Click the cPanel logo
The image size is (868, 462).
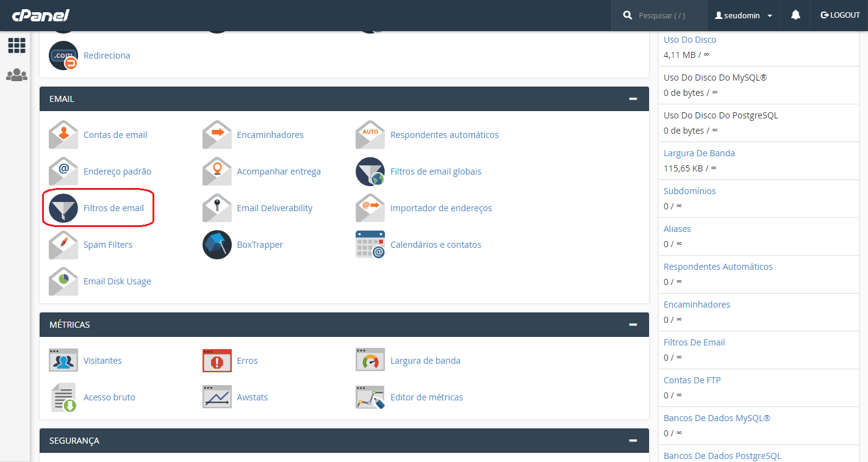[x=41, y=15]
